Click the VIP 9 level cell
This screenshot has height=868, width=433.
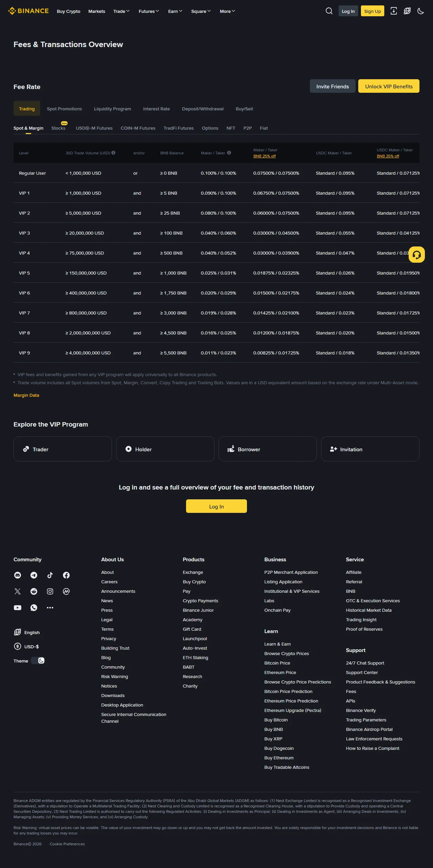pyautogui.click(x=24, y=353)
